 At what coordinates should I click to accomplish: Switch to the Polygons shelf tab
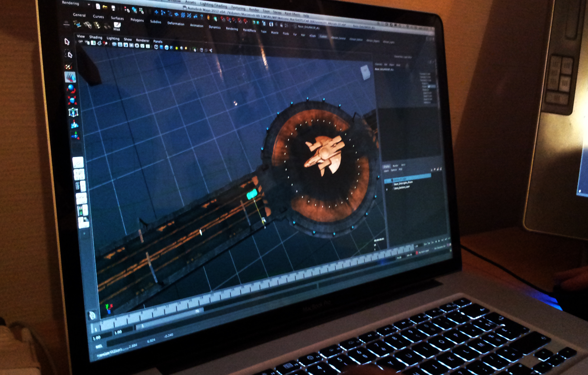(137, 20)
